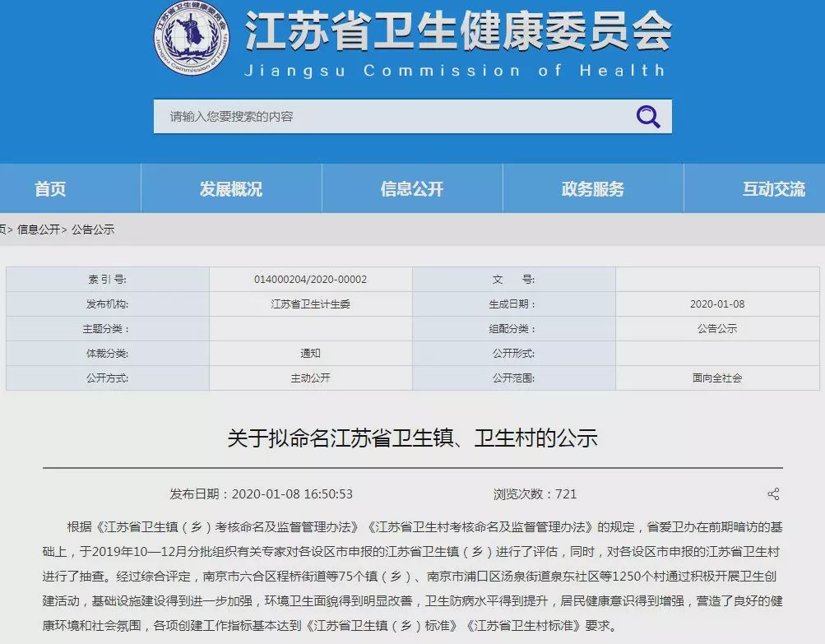Follow the 公告公示 breadcrumb link

pyautogui.click(x=93, y=229)
